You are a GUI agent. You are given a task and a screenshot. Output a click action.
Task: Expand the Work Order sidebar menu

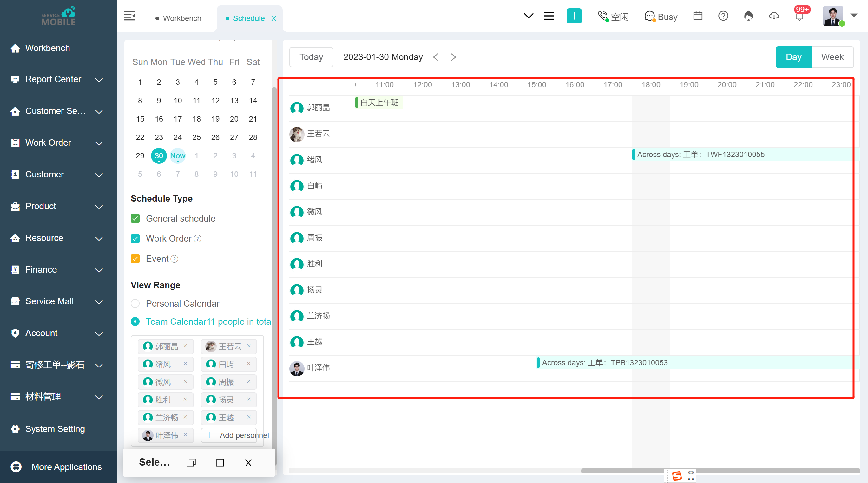coord(58,143)
